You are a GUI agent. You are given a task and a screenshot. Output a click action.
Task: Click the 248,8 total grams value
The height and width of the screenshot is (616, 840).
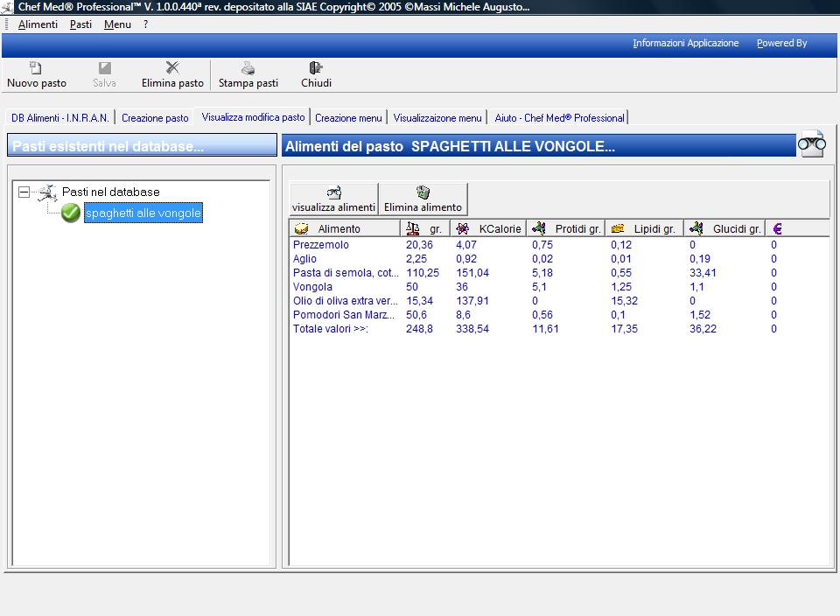point(419,328)
